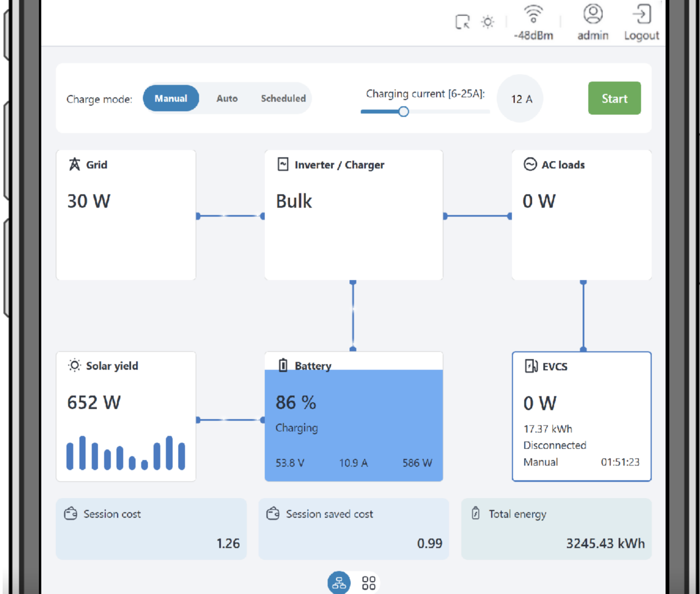Click Logout to sign out

click(x=642, y=20)
